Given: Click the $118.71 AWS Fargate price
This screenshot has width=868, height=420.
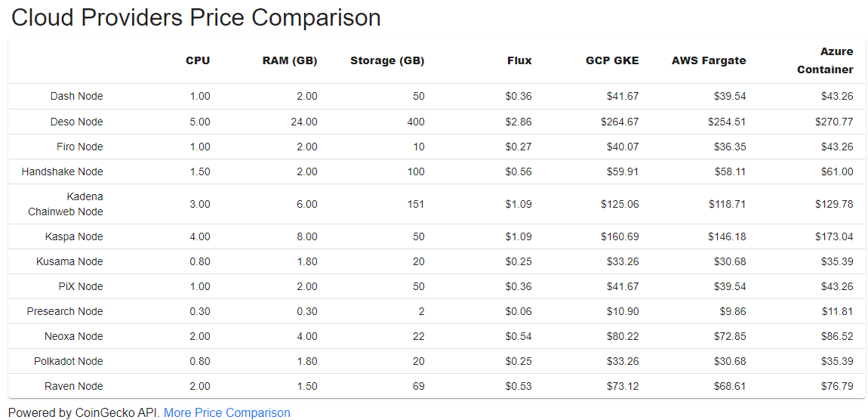Looking at the screenshot, I should coord(727,204).
